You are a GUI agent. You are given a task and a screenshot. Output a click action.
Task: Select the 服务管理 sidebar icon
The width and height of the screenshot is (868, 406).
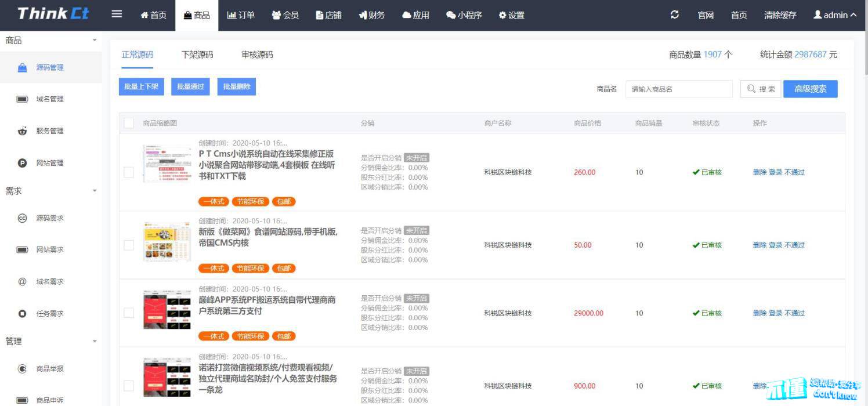(x=22, y=131)
